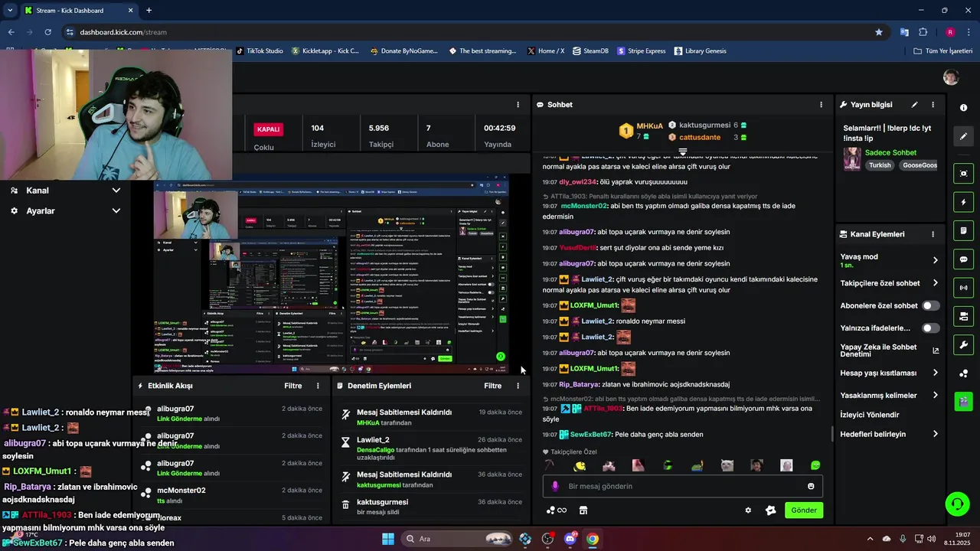This screenshot has height=551, width=980.
Task: Click the Turkish language tag
Action: 880,165
